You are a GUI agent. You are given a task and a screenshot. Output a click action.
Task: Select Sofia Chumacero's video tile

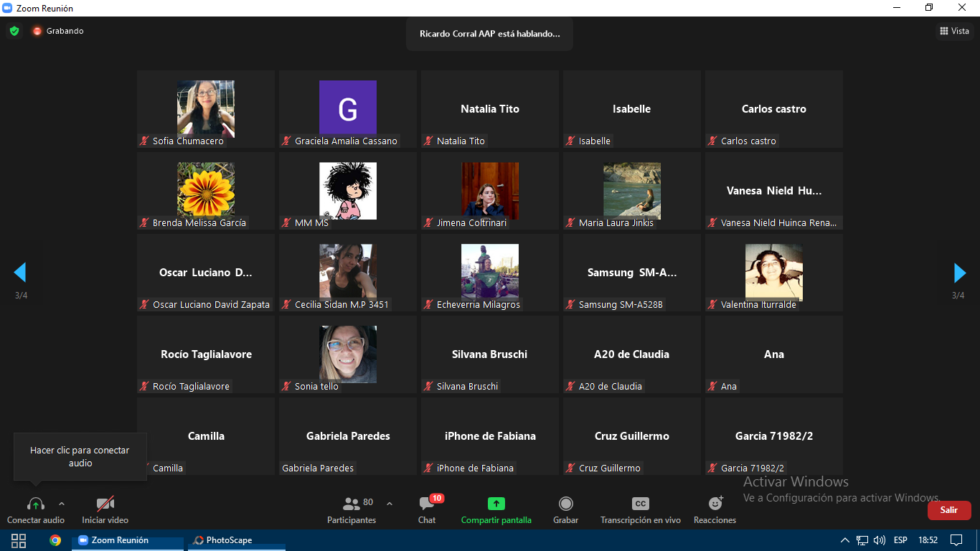click(206, 109)
